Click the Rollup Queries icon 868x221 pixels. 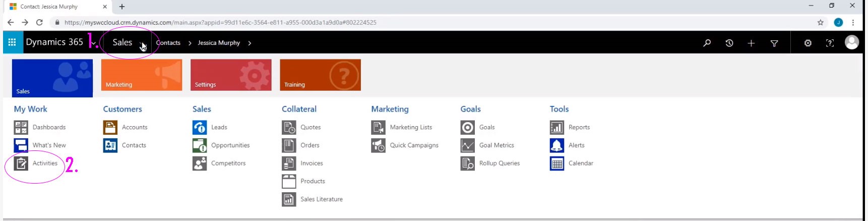coord(468,163)
